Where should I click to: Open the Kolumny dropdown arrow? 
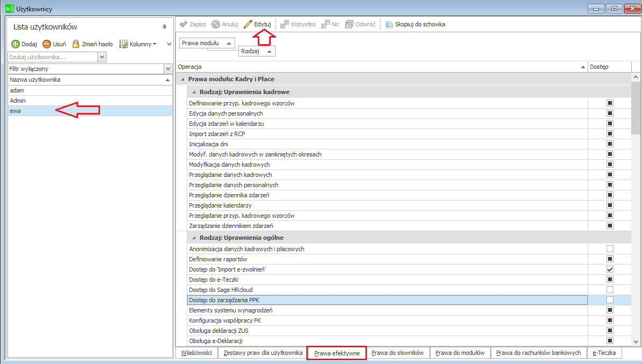pyautogui.click(x=155, y=44)
